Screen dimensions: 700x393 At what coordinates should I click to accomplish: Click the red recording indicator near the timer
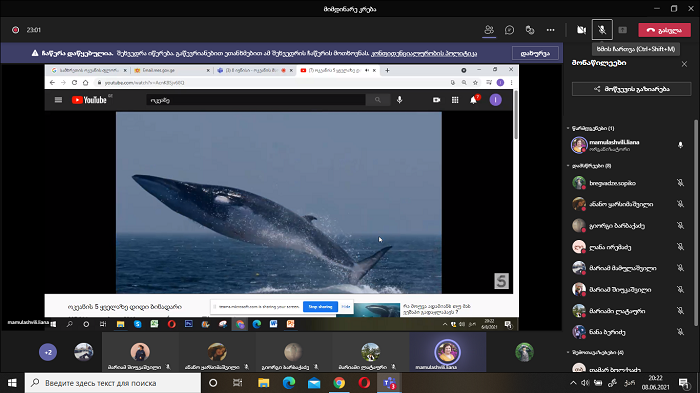coord(16,30)
